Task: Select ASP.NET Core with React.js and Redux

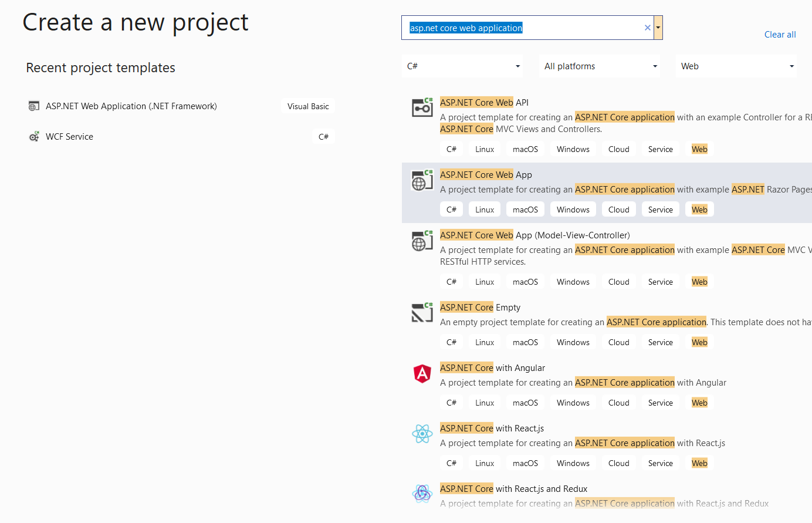Action: coord(513,489)
